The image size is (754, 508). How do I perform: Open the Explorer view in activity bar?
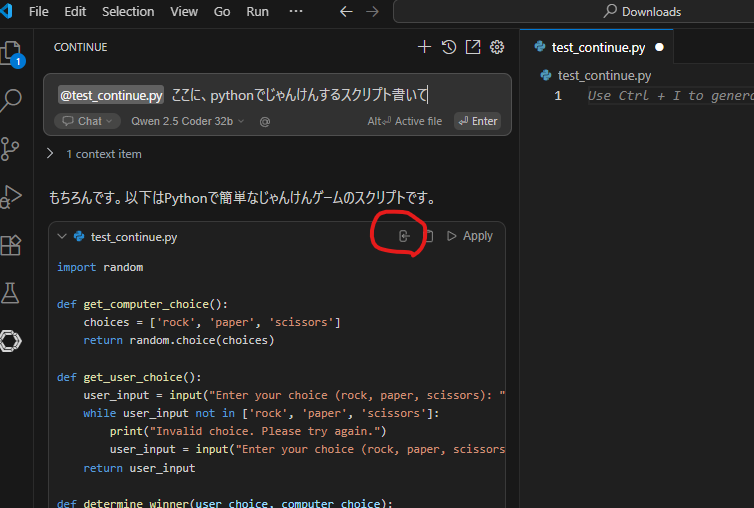pos(12,53)
